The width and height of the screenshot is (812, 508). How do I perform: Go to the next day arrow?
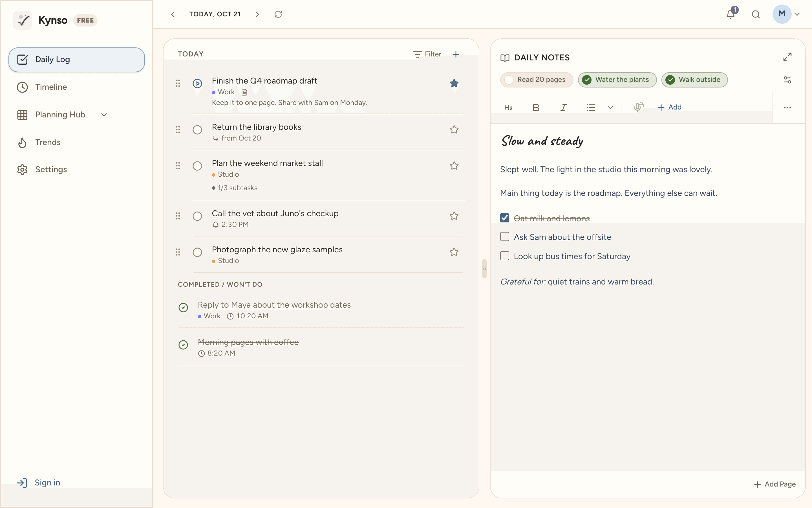pos(257,14)
